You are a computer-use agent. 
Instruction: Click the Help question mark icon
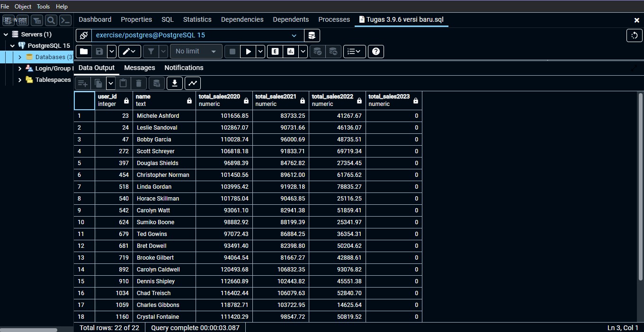coord(376,52)
